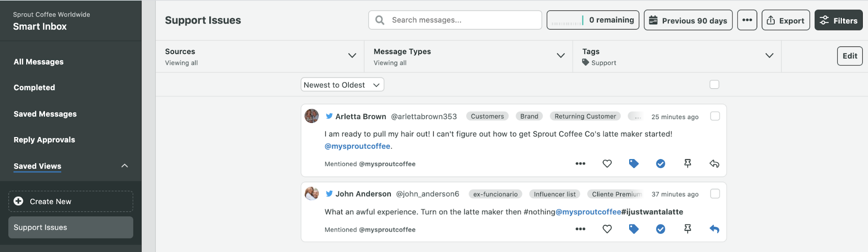Click the Edit button
Image resolution: width=868 pixels, height=252 pixels.
850,56
